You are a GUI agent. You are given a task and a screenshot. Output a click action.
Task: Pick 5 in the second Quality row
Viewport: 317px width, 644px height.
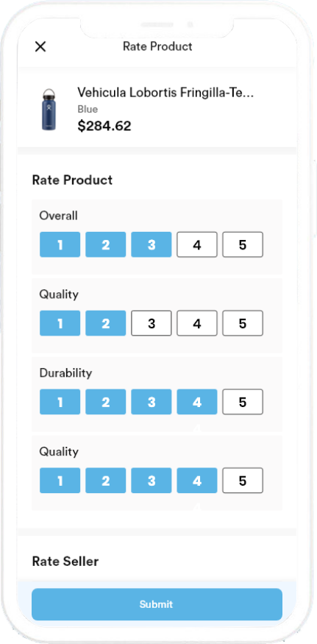tap(242, 481)
